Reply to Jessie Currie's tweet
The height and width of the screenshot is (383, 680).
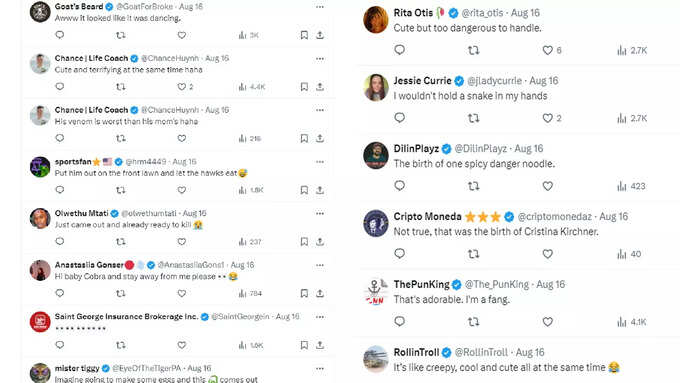[x=399, y=118]
